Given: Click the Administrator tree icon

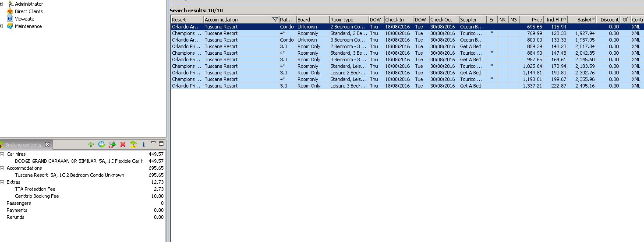Looking at the screenshot, I should pos(11,4).
